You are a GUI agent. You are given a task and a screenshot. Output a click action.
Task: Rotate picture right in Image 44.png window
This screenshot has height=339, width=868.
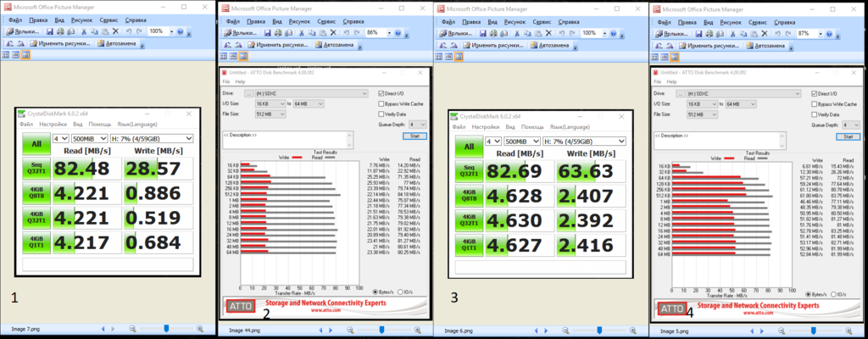238,45
